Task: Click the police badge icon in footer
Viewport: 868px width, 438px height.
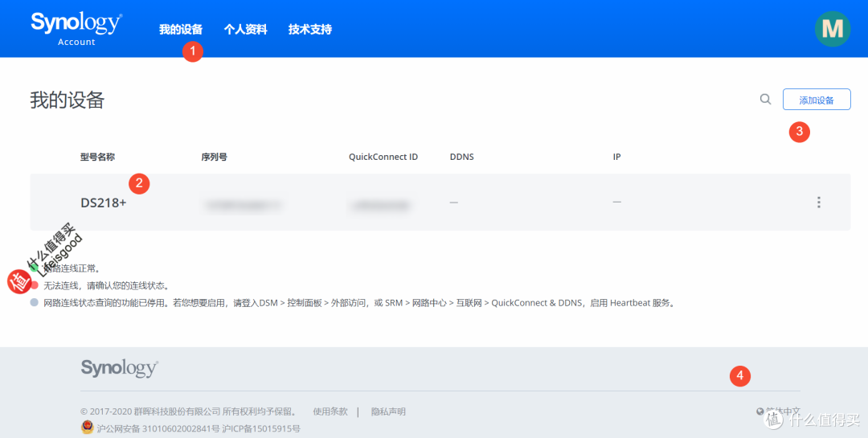Action: coord(87,428)
